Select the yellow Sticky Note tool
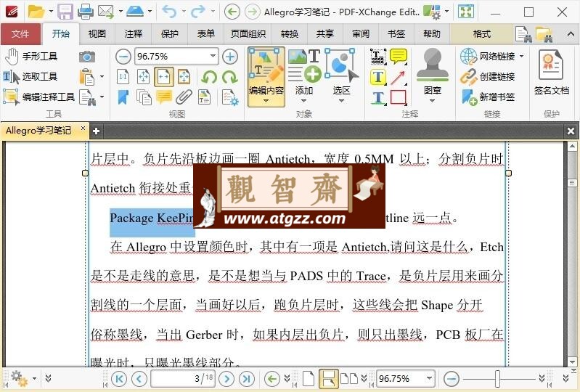 pos(399,57)
